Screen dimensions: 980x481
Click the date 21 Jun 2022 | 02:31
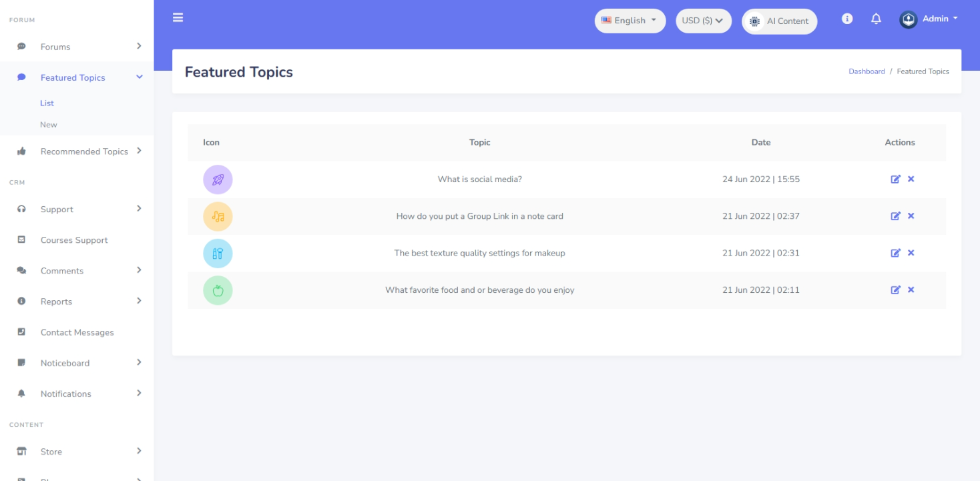(x=761, y=253)
